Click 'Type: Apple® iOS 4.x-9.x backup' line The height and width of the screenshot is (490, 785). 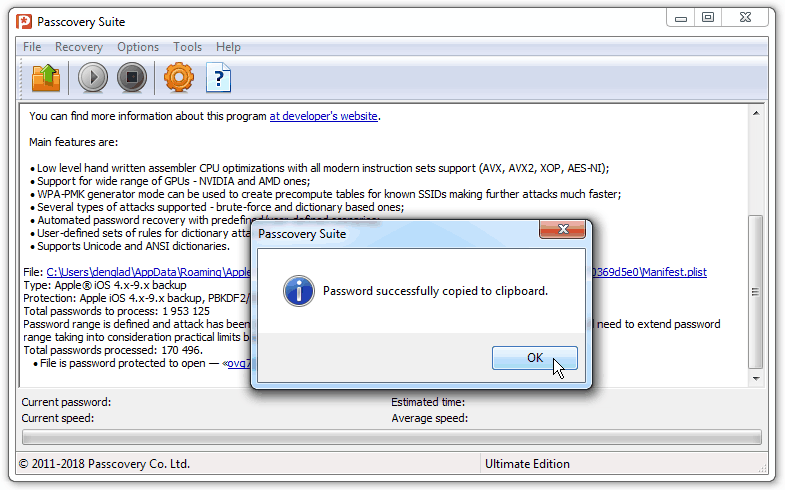[x=105, y=285]
